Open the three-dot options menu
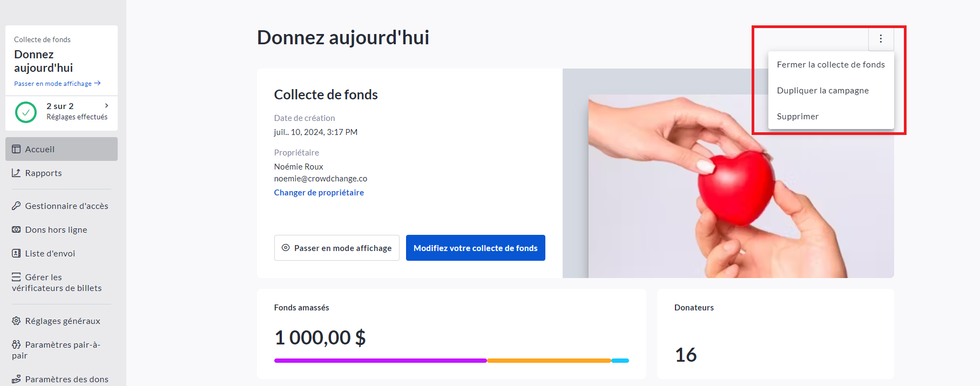This screenshot has width=980, height=386. 881,39
